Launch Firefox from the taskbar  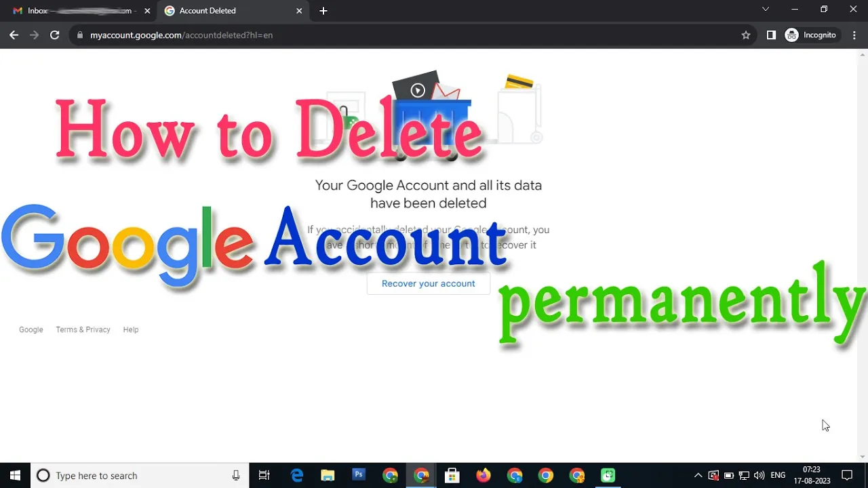pos(484,476)
